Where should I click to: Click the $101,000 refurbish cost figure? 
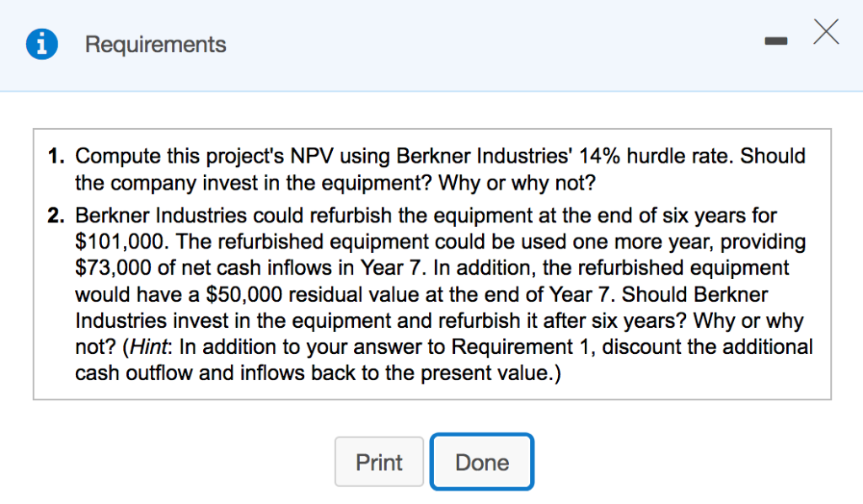117,242
